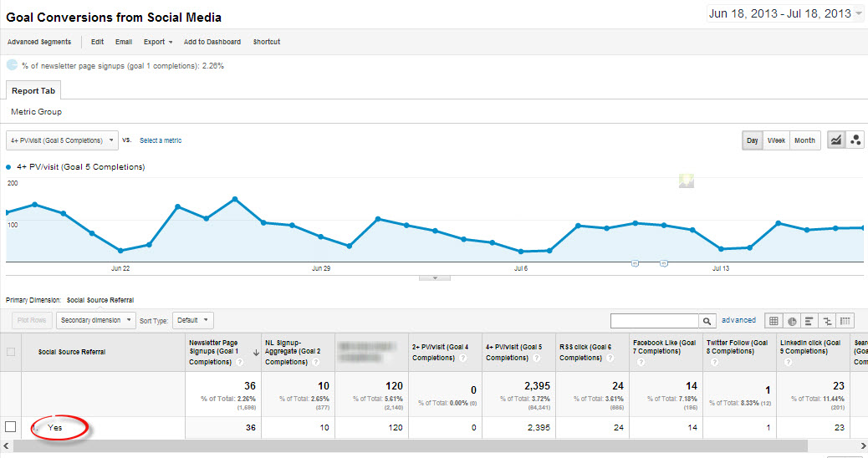Open the Sort Type Default dropdown
Screen dimensions: 868x458
tap(194, 320)
